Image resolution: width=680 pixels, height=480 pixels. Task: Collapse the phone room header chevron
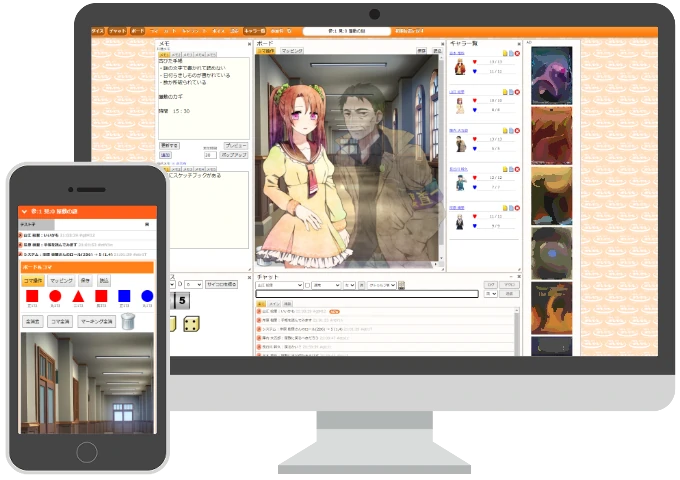(24, 212)
